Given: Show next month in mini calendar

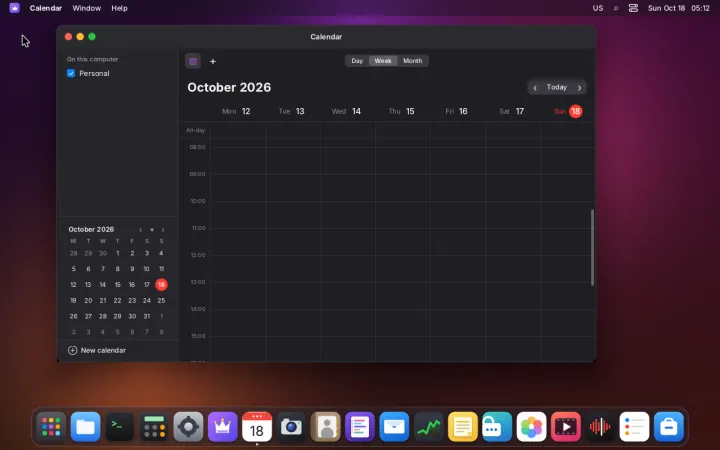Looking at the screenshot, I should click(x=163, y=230).
